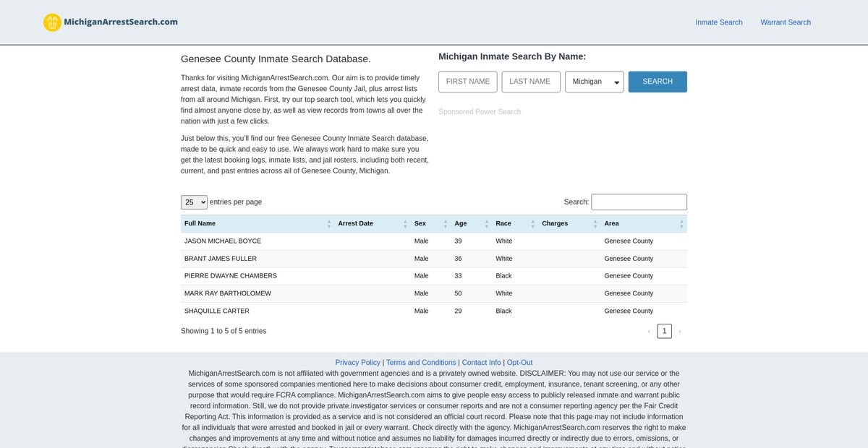Focus the table Search box

(x=639, y=202)
